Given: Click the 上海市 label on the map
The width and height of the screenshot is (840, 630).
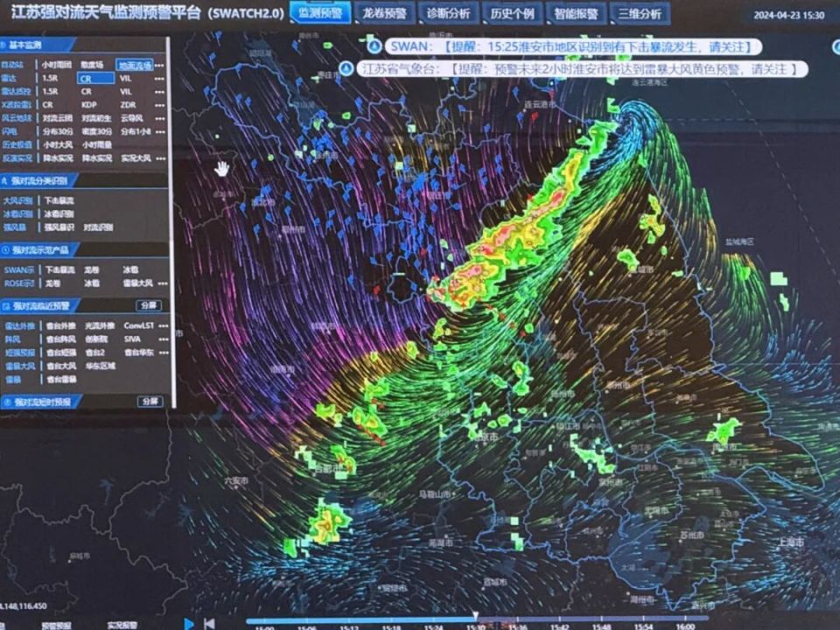Looking at the screenshot, I should point(791,542).
